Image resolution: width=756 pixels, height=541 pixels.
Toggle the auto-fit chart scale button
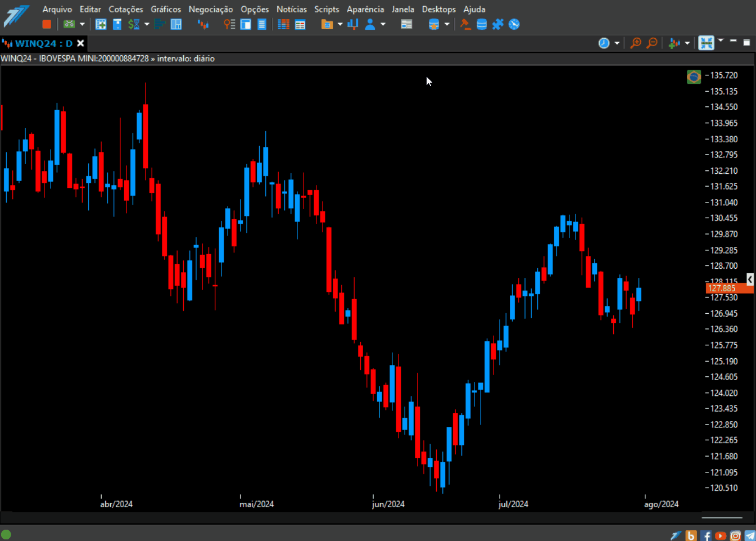pyautogui.click(x=706, y=43)
